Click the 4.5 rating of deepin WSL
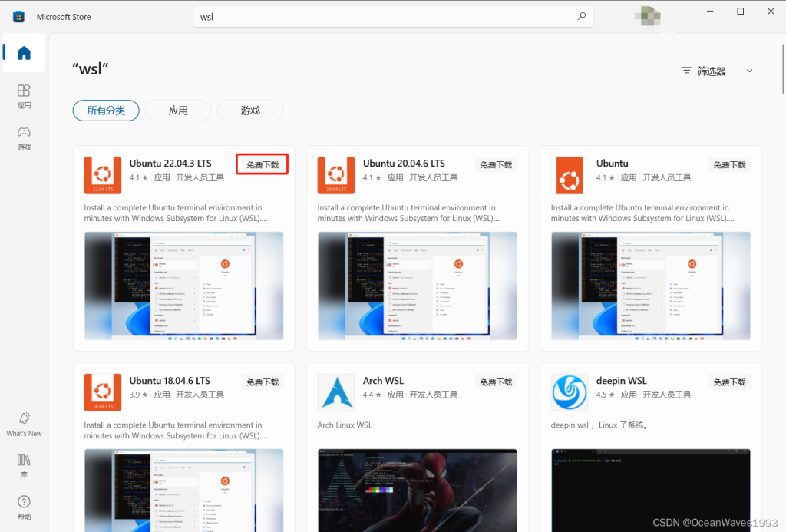The width and height of the screenshot is (786, 532). (605, 395)
